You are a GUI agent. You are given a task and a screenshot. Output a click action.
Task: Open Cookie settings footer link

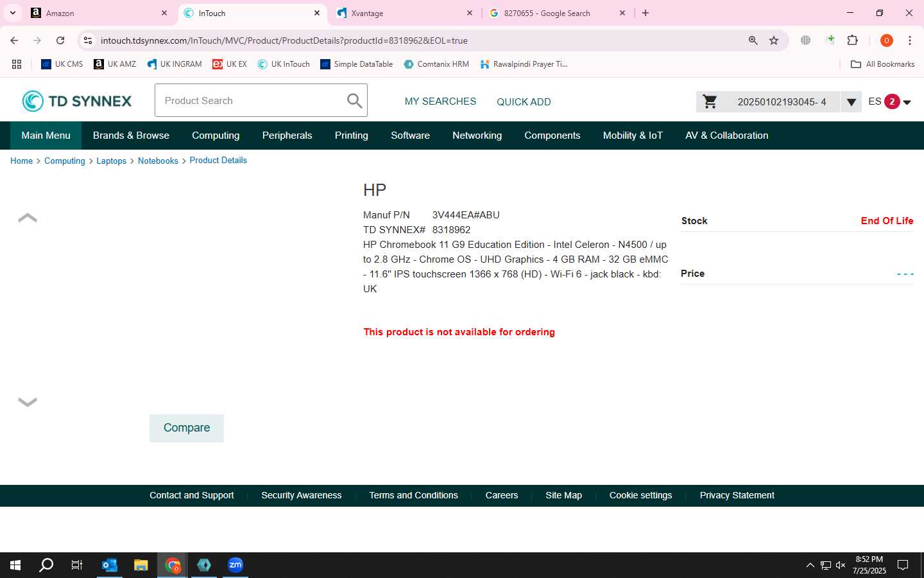point(640,495)
